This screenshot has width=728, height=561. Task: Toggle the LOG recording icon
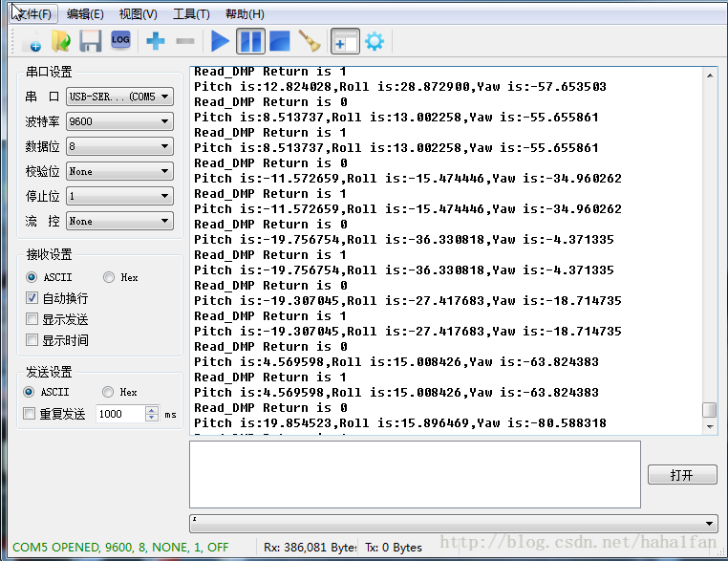(x=120, y=40)
